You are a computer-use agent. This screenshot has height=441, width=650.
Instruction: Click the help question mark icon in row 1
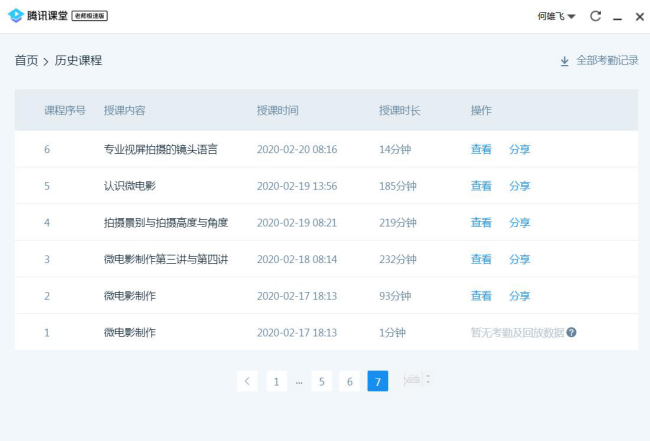click(x=571, y=332)
